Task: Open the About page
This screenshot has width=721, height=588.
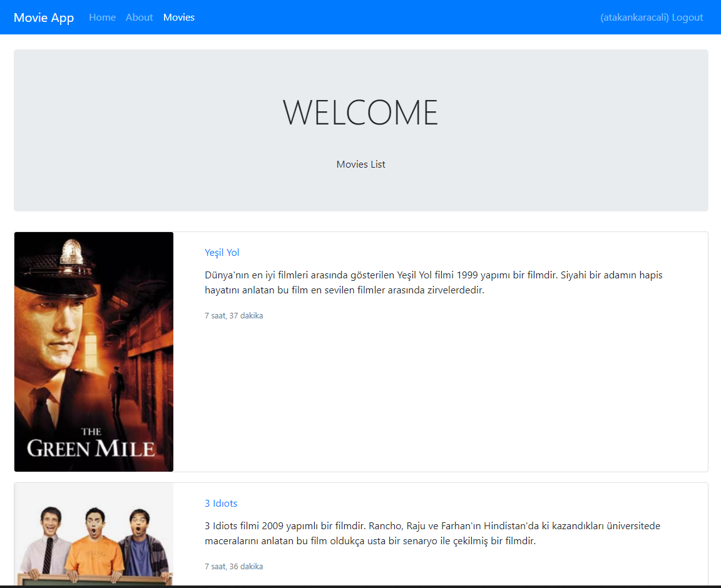Action: [139, 17]
